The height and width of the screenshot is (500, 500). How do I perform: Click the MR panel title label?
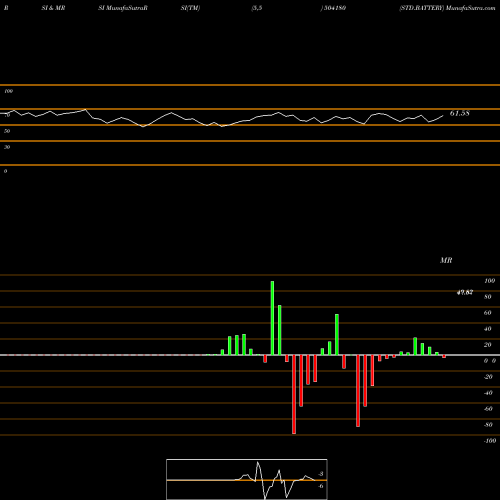[x=446, y=260]
